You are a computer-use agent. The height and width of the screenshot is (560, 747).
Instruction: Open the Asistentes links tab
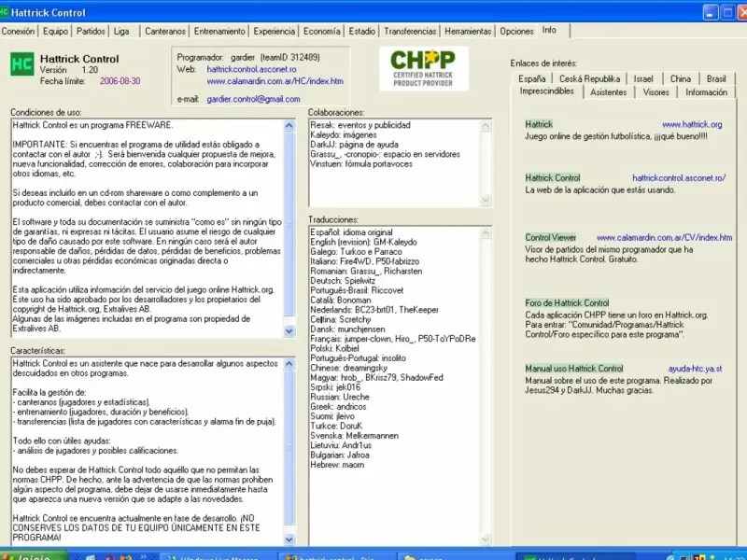click(x=609, y=92)
